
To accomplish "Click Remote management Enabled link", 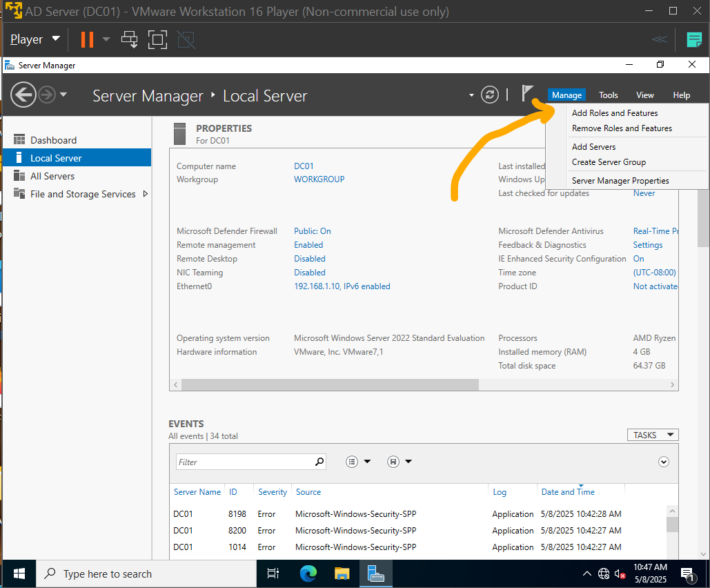I will (x=308, y=244).
